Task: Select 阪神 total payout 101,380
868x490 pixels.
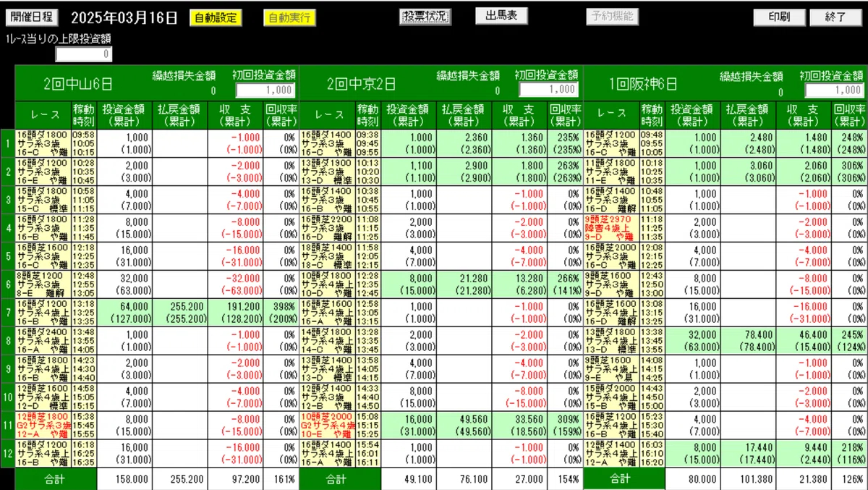Action: (749, 479)
